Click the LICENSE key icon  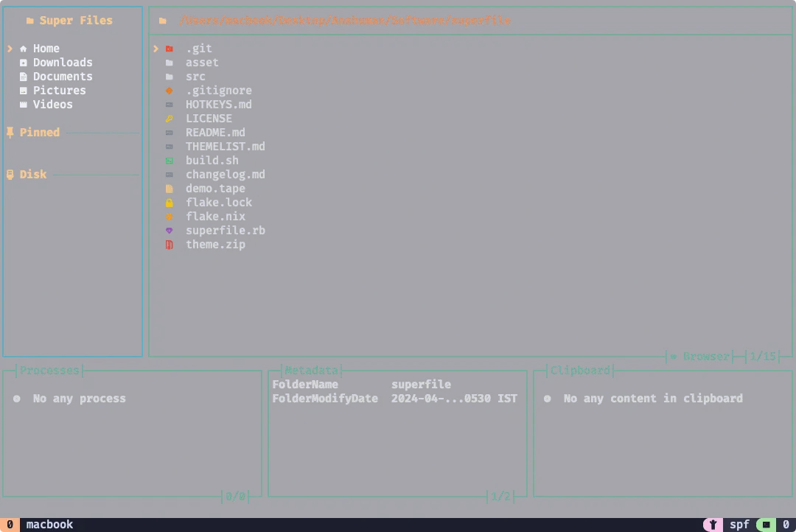click(x=170, y=119)
